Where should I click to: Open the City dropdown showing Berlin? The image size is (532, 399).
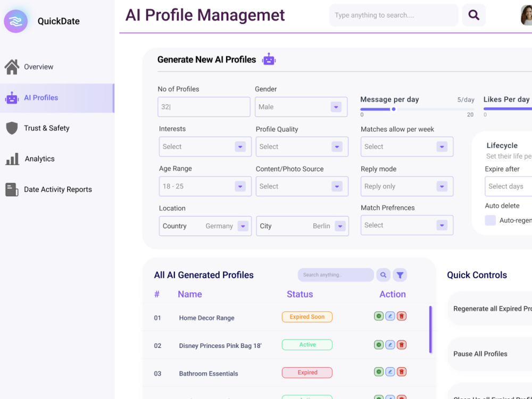[x=302, y=226]
